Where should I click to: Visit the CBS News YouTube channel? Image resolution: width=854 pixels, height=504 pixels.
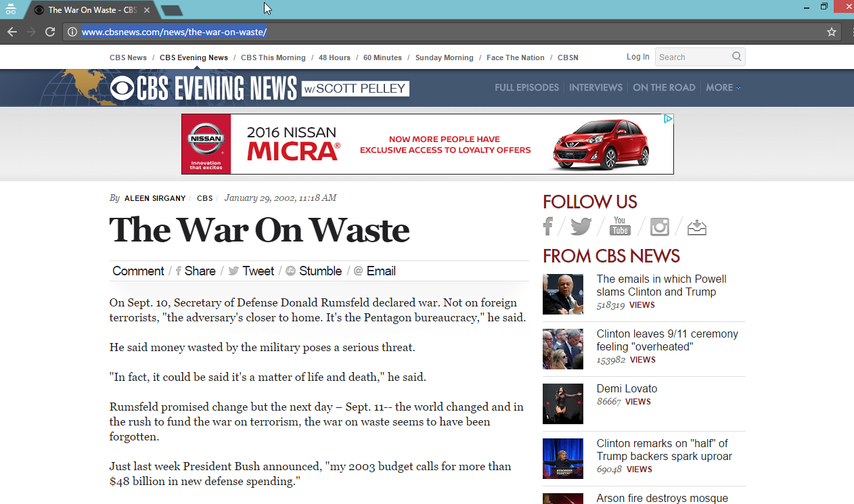pos(619,227)
